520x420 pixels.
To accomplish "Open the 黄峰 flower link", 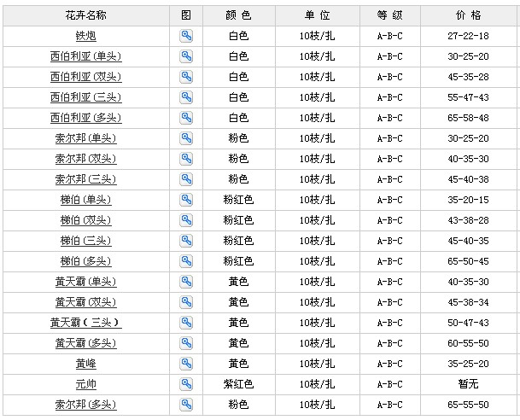I will tap(86, 364).
